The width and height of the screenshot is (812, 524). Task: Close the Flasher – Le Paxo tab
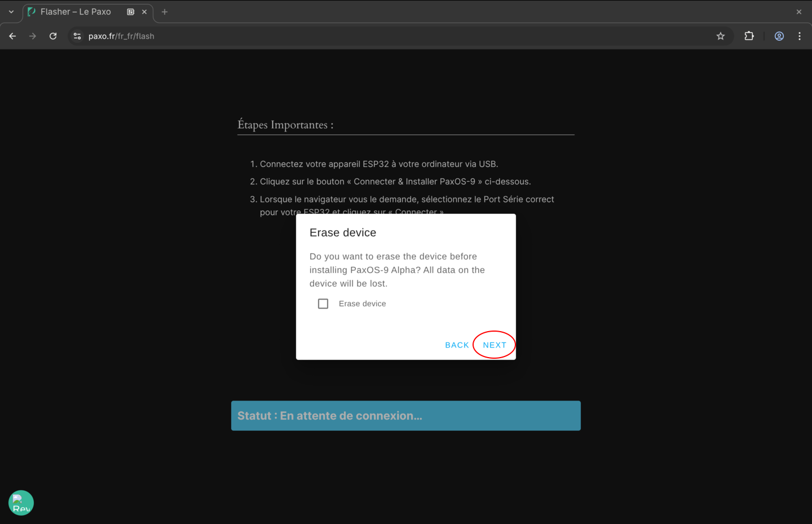click(144, 11)
